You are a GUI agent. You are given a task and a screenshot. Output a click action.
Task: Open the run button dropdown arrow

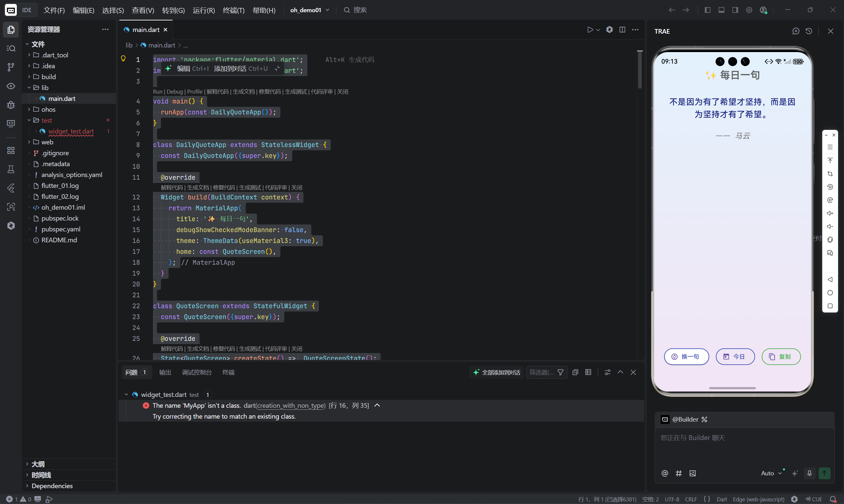click(598, 30)
